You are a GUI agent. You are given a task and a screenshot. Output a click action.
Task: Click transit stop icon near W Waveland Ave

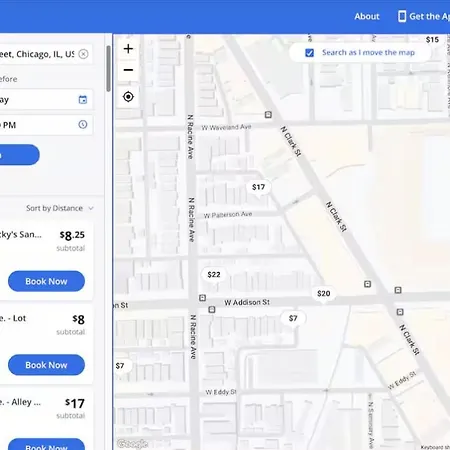click(x=268, y=115)
